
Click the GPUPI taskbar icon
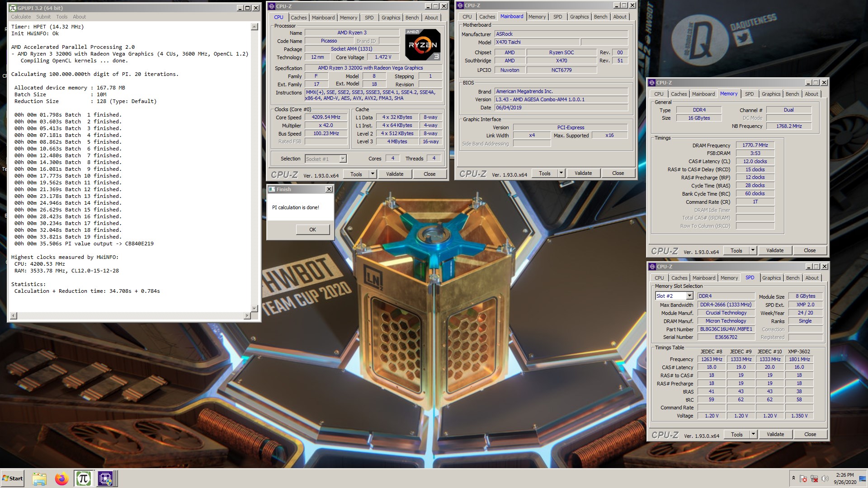point(84,479)
